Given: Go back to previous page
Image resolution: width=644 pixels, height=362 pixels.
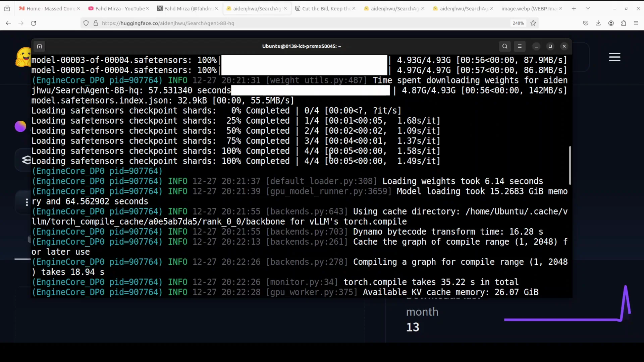Looking at the screenshot, I should (x=8, y=23).
